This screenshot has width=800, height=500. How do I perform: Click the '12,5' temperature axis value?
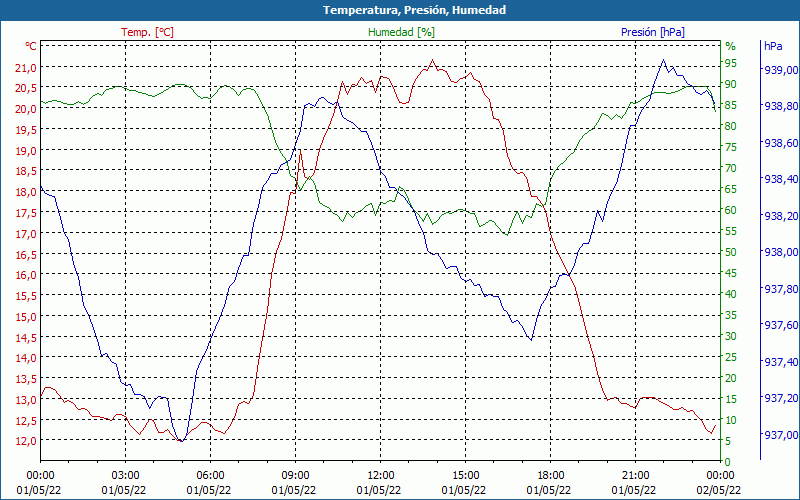pos(26,420)
